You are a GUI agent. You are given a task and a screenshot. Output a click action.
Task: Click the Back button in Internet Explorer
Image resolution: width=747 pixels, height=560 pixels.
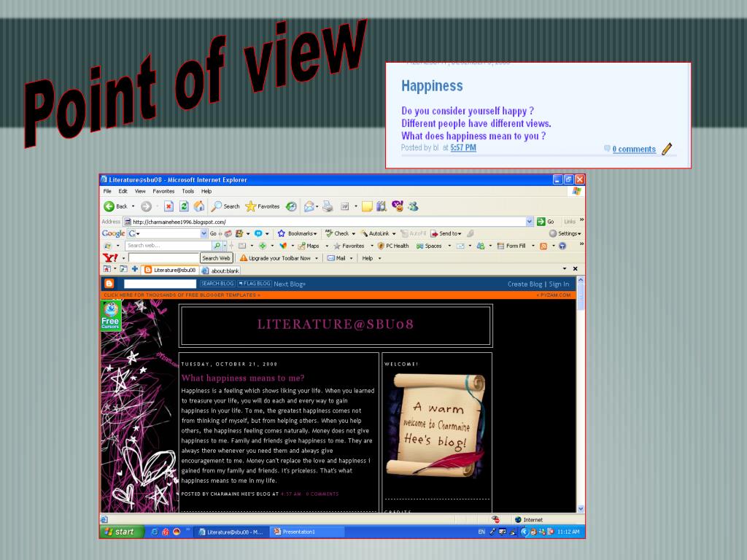[x=115, y=206]
